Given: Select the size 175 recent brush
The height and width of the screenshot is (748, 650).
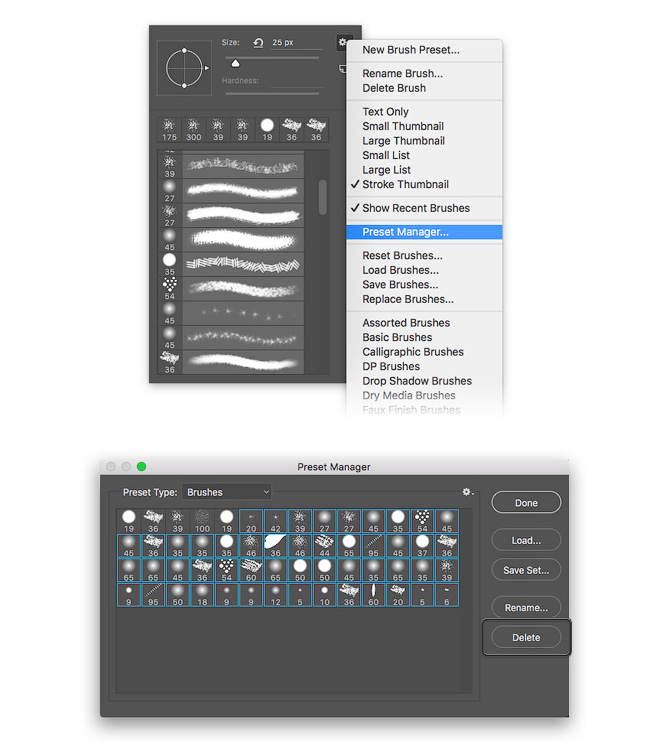Looking at the screenshot, I should click(169, 129).
